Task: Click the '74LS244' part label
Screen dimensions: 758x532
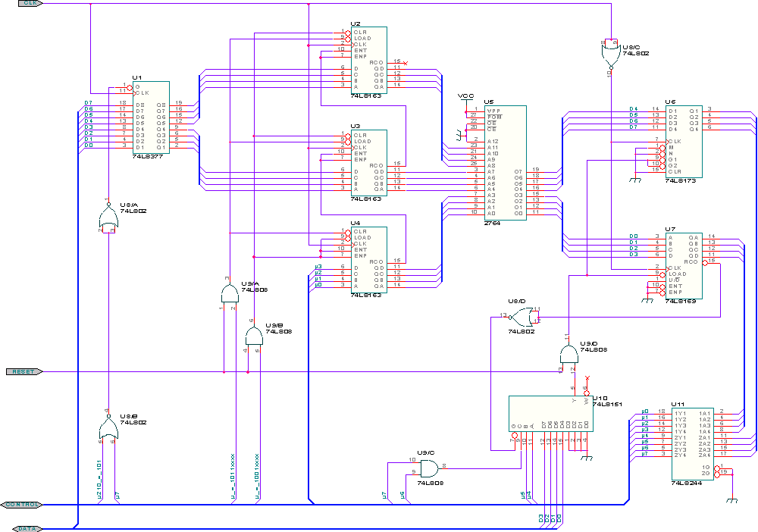Action: coord(687,483)
